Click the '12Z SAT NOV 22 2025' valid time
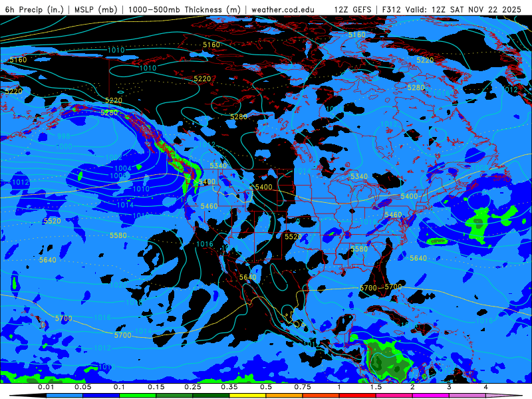 click(x=476, y=9)
